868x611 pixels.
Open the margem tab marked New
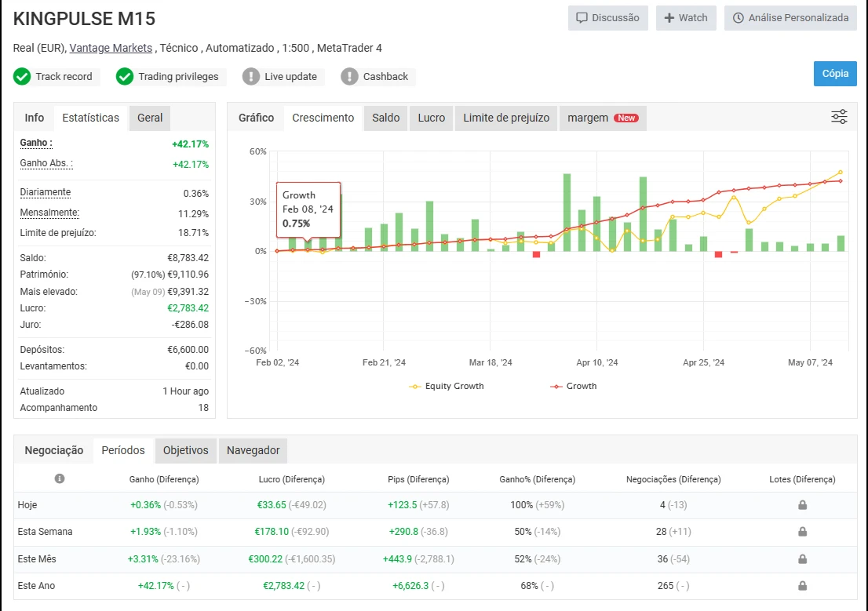[x=602, y=118]
